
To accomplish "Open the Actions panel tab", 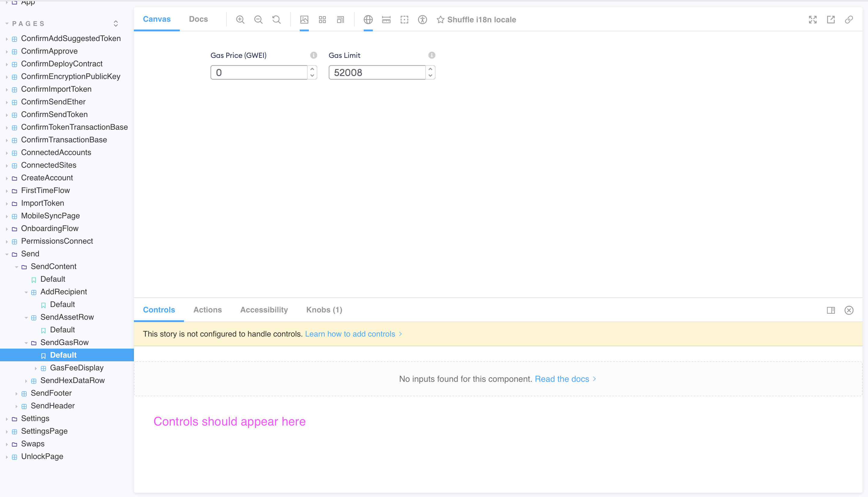I will 207,310.
